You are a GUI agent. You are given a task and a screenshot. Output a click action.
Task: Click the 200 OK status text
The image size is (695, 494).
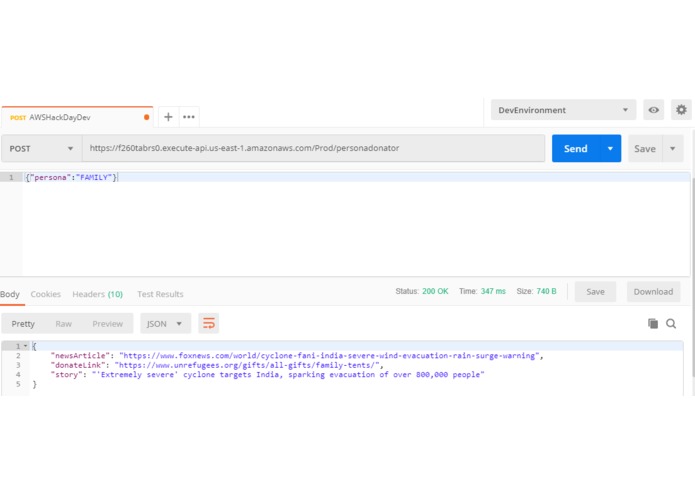point(435,291)
